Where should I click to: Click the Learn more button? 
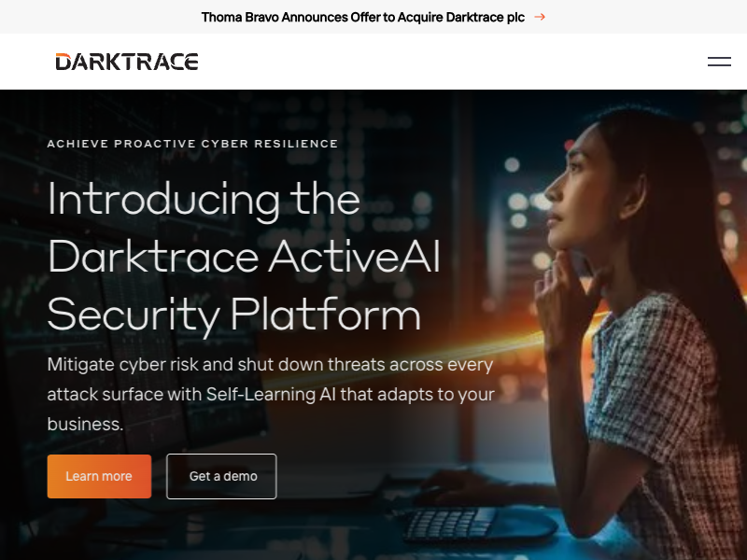click(x=99, y=476)
